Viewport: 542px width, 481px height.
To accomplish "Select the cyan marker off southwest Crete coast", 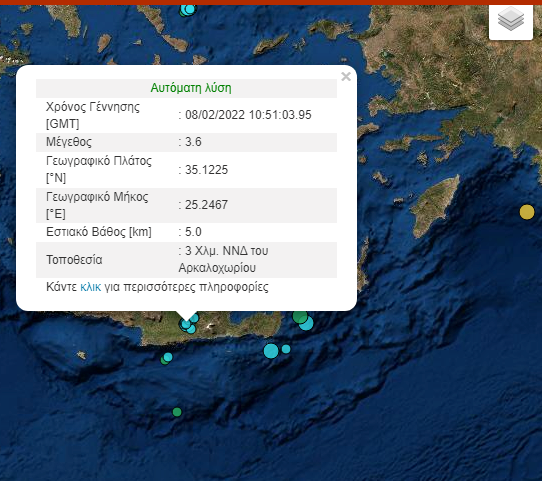I will pyautogui.click(x=168, y=357).
